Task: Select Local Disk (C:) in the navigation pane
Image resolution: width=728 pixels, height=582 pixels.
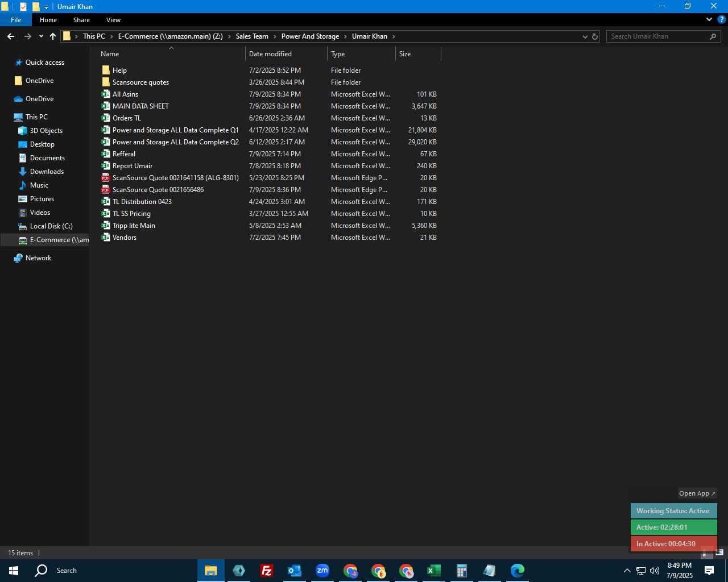Action: [x=51, y=226]
